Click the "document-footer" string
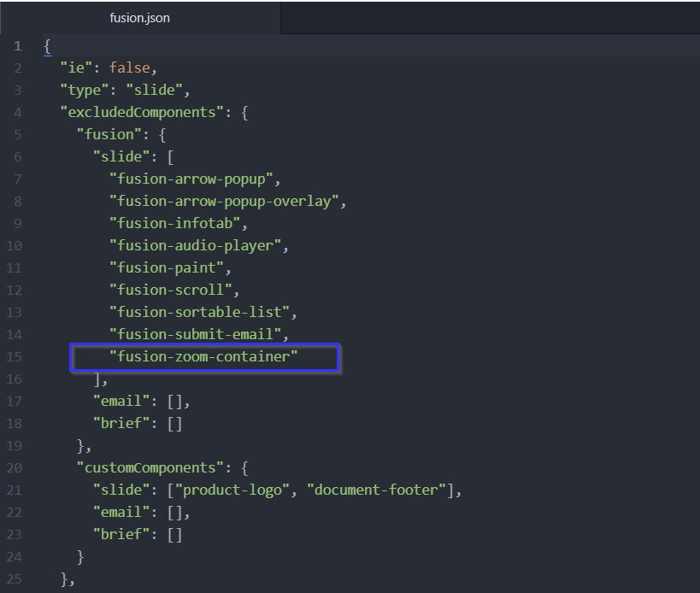Screen dimensions: 700x593 pos(379,490)
